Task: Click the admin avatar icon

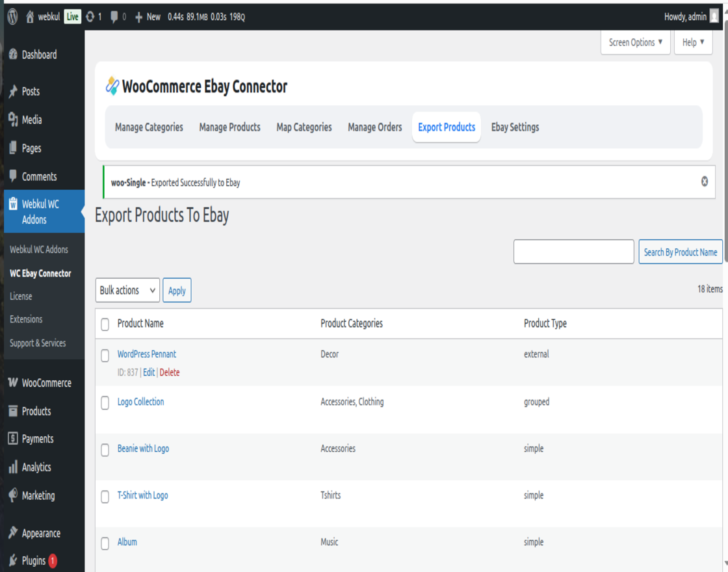Action: click(x=714, y=17)
